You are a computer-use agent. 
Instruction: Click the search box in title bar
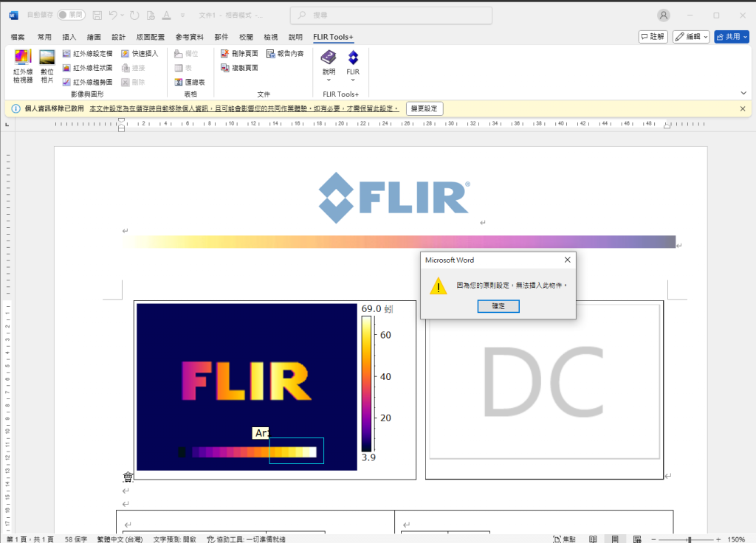(391, 15)
